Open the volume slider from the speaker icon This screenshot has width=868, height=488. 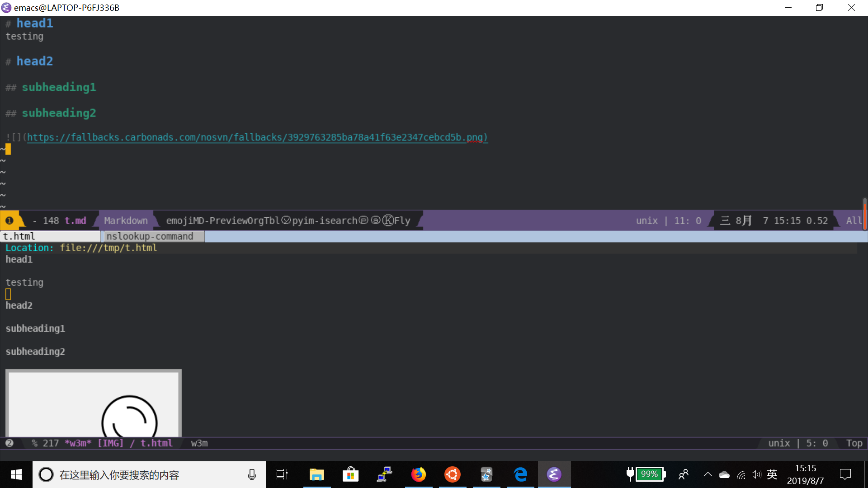[757, 474]
